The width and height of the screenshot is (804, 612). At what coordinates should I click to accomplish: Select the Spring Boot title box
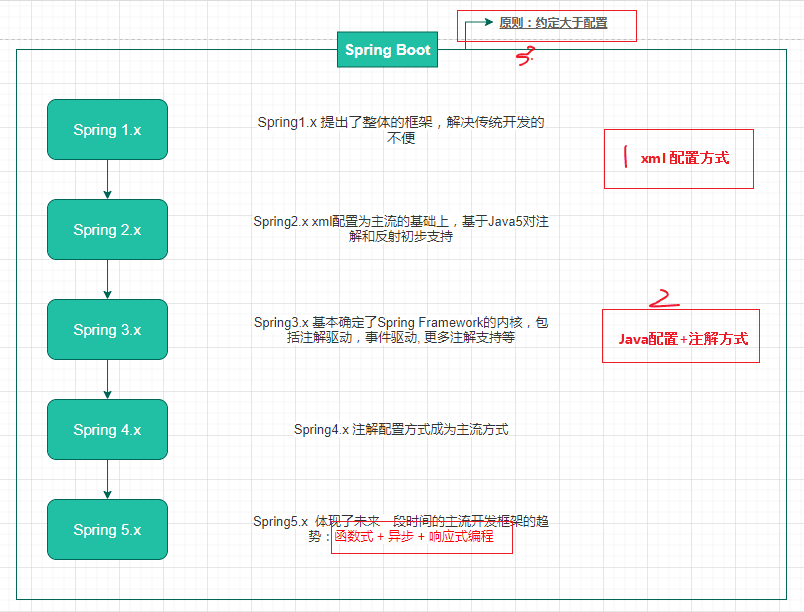pyautogui.click(x=388, y=50)
